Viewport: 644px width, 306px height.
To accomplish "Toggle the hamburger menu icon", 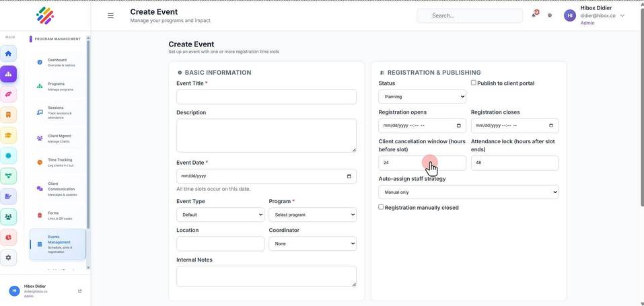I will 110,15.
